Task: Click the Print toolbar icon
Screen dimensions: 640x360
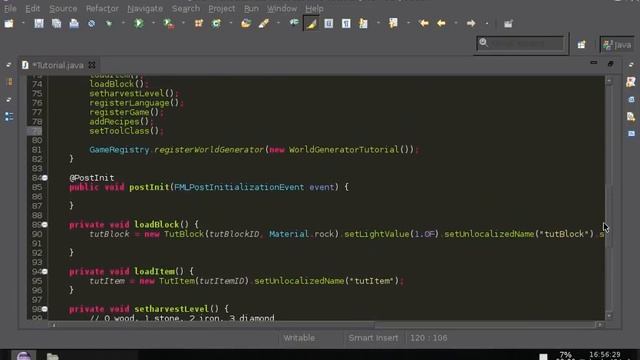Action: [74, 24]
